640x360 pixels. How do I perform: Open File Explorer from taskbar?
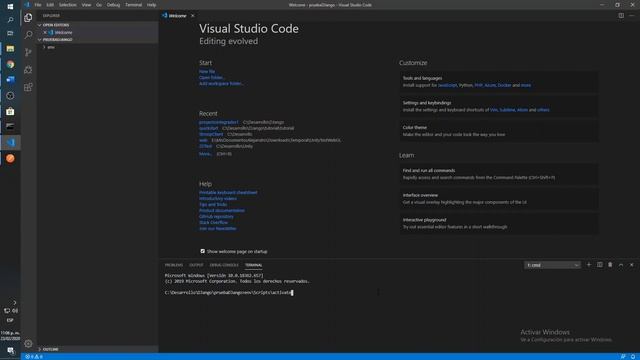[10, 49]
